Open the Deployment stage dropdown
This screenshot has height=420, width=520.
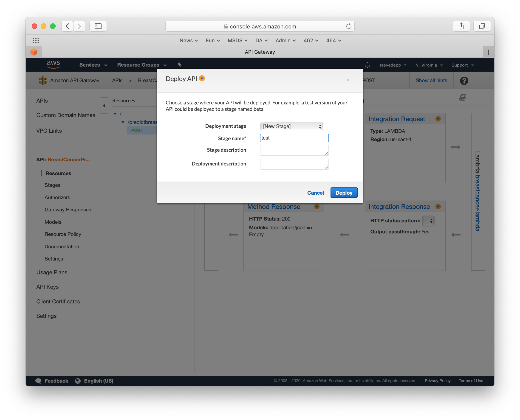click(292, 126)
